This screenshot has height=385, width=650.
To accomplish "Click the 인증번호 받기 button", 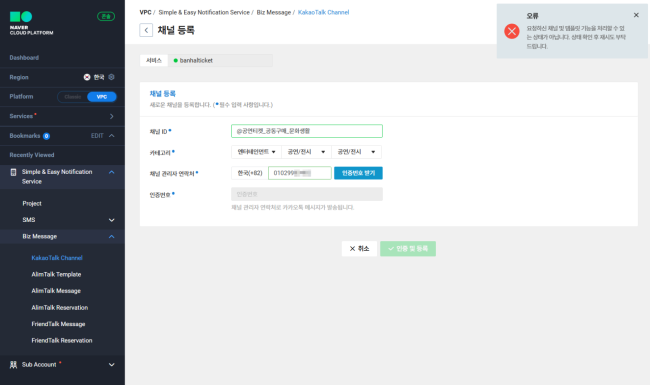I will 358,173.
